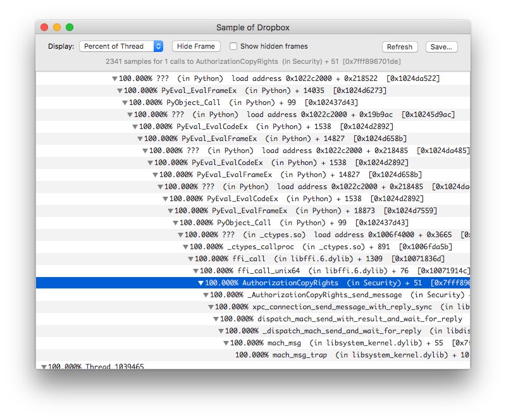Collapse the ffi_call_unix64 + 76 row

point(195,271)
